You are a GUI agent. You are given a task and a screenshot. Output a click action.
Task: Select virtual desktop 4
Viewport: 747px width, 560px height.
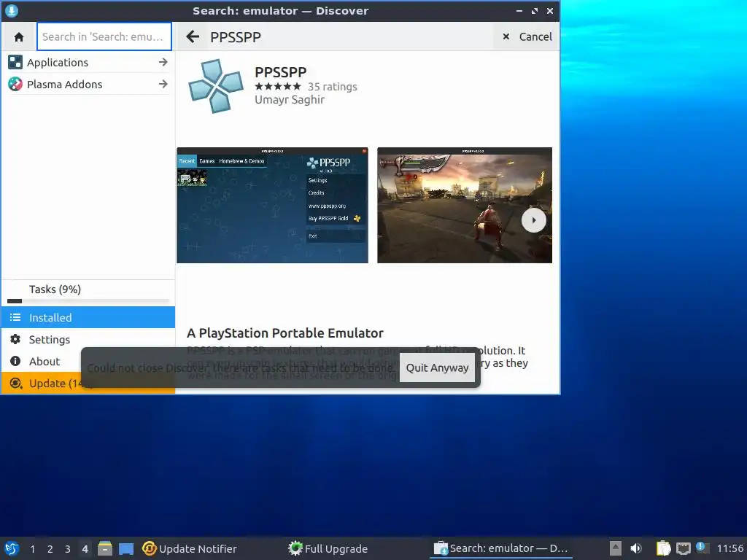click(x=85, y=549)
